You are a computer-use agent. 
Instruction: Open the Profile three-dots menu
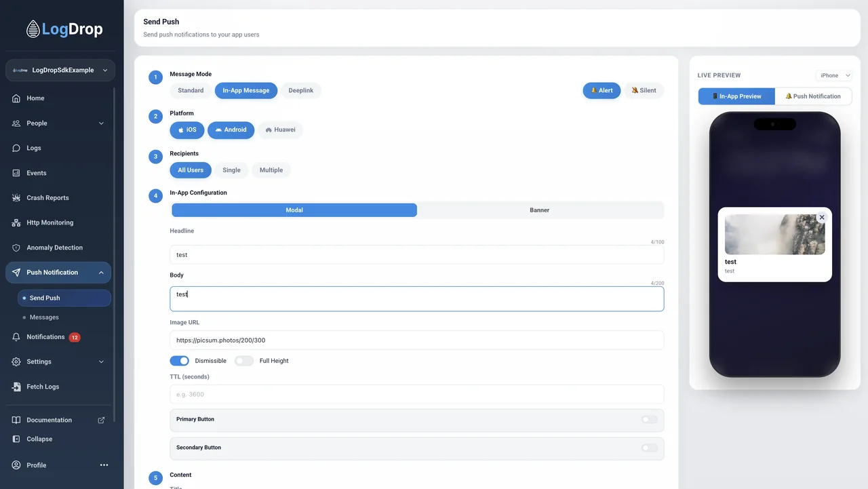pos(104,465)
